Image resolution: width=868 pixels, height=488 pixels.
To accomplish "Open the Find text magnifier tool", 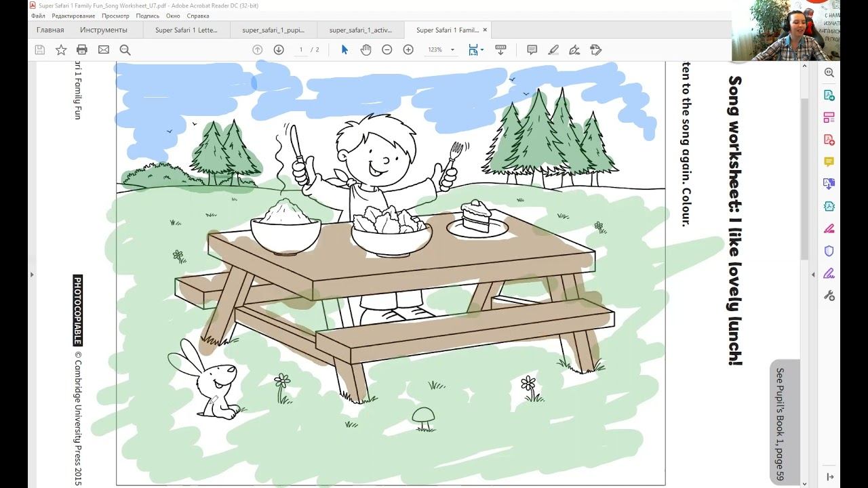I will click(125, 49).
